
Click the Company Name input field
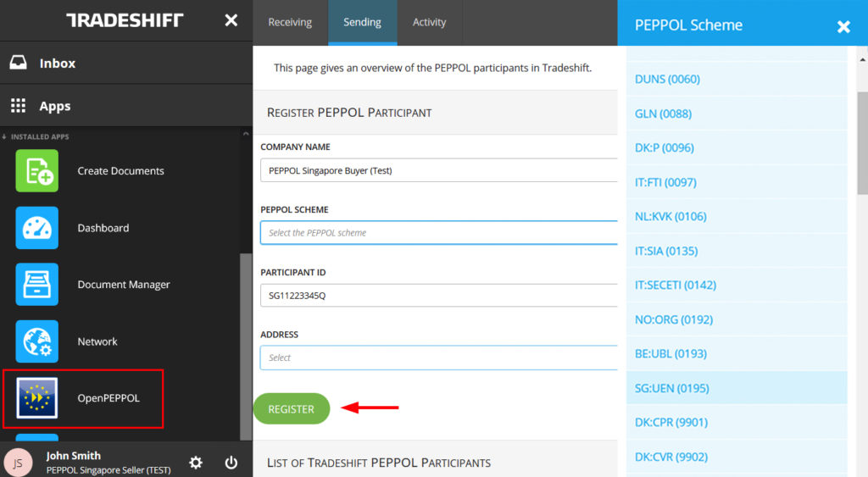[x=439, y=170]
